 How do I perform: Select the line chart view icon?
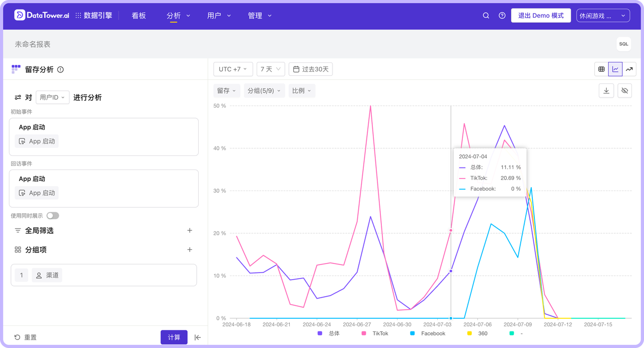coord(615,69)
